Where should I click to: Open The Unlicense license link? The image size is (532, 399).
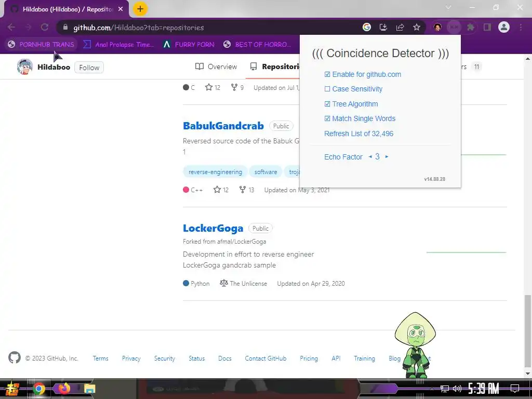(243, 283)
